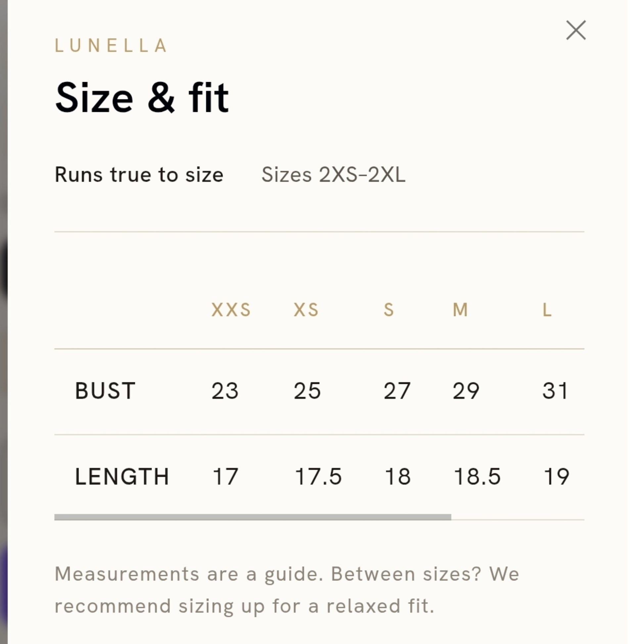Screen dimensions: 644x644
Task: Close the Size & fit panel
Action: 576,30
